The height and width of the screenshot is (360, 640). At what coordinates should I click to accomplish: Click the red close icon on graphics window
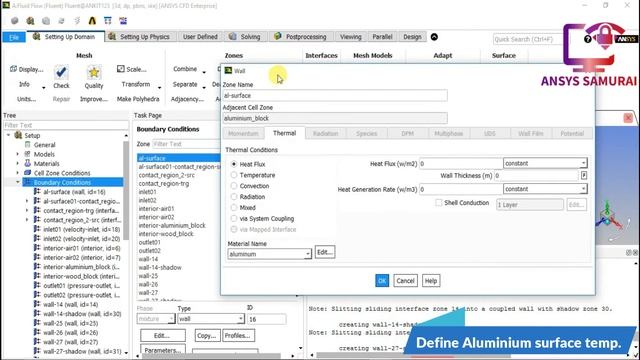pos(628,118)
